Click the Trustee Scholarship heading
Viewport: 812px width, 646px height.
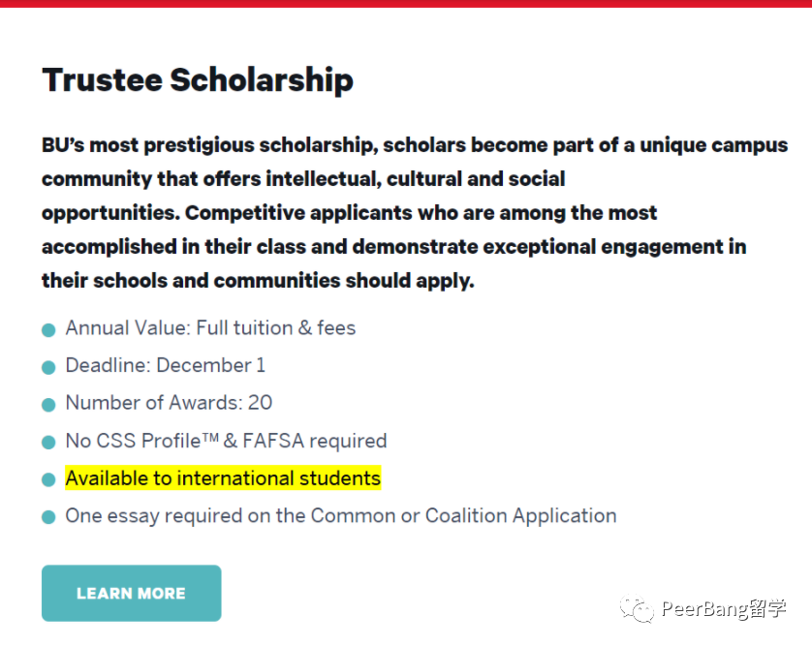(x=198, y=80)
